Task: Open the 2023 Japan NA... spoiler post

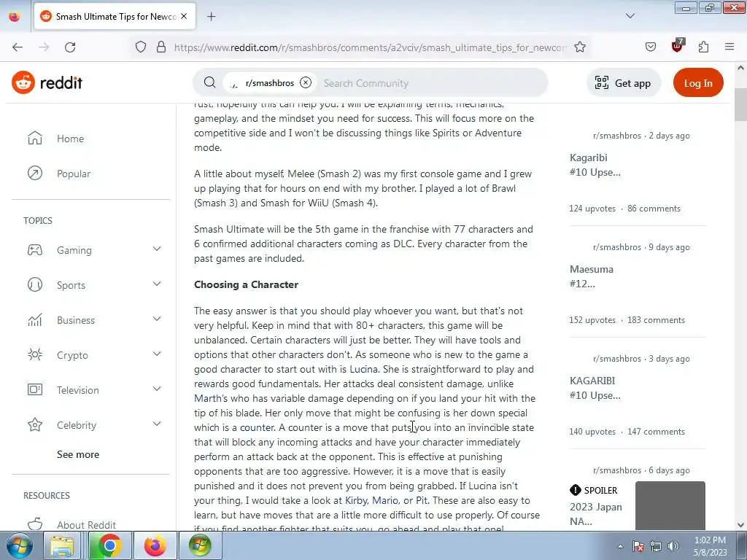Action: coord(596,514)
